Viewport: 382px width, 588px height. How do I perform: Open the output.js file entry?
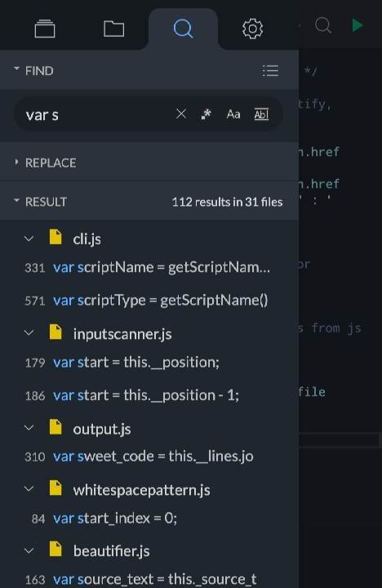tap(102, 429)
